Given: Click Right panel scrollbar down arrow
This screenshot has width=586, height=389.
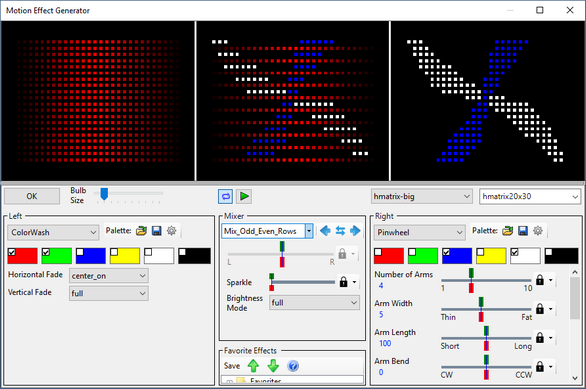Looking at the screenshot, I should coord(575,378).
